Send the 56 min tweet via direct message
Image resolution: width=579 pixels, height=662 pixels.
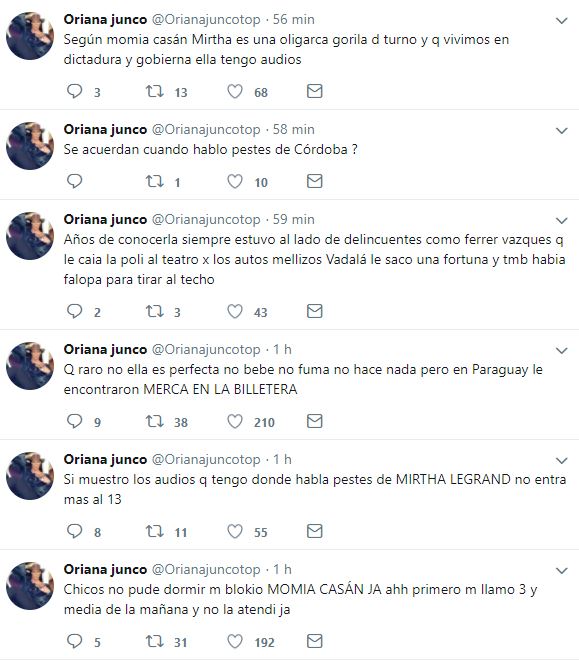click(x=315, y=91)
